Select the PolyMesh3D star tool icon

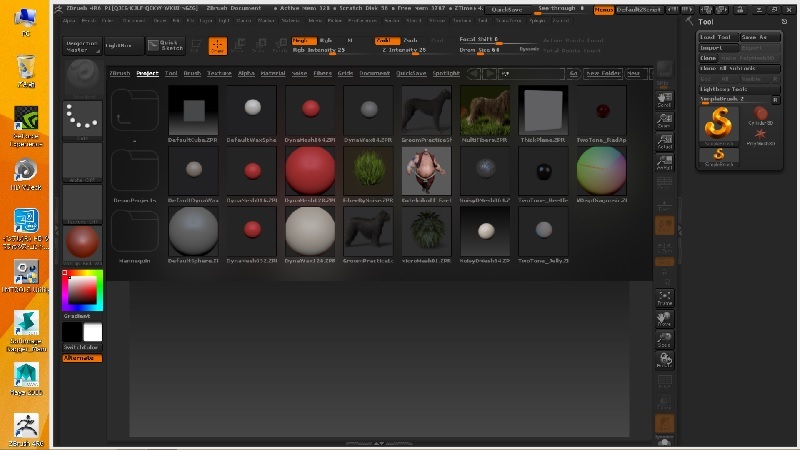click(x=760, y=136)
